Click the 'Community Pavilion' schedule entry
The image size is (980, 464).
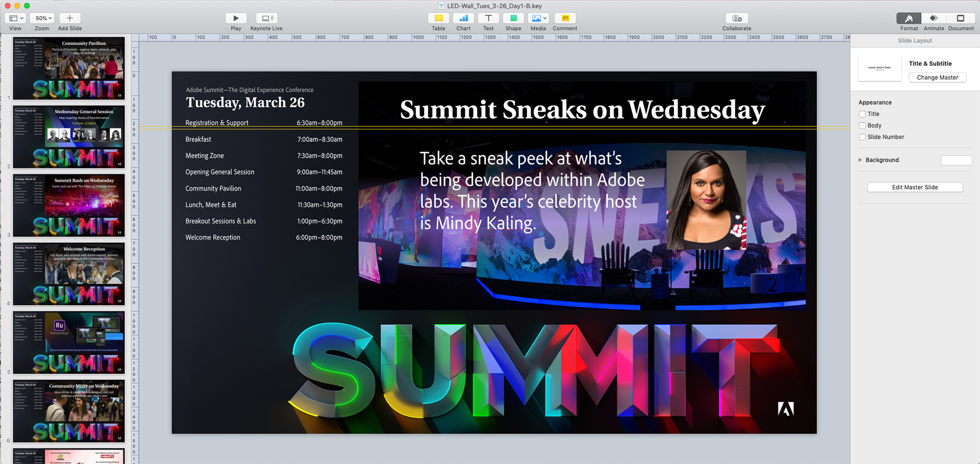coord(213,188)
